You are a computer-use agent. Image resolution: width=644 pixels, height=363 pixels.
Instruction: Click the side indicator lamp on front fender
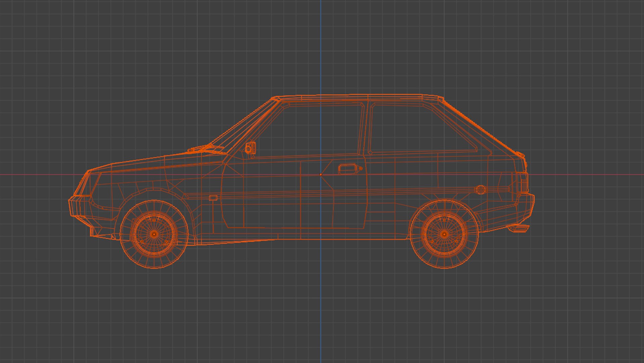(x=213, y=198)
